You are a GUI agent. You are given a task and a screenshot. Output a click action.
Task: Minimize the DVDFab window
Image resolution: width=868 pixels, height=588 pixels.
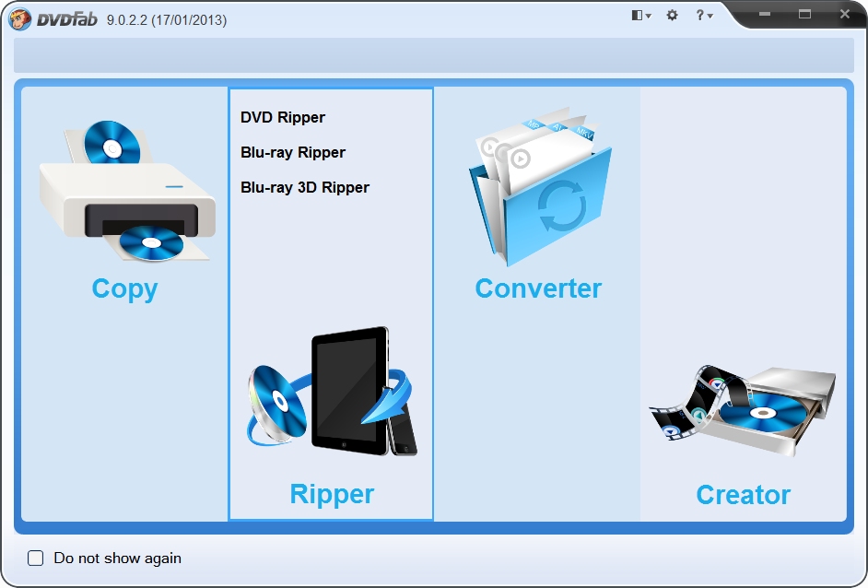tap(765, 14)
